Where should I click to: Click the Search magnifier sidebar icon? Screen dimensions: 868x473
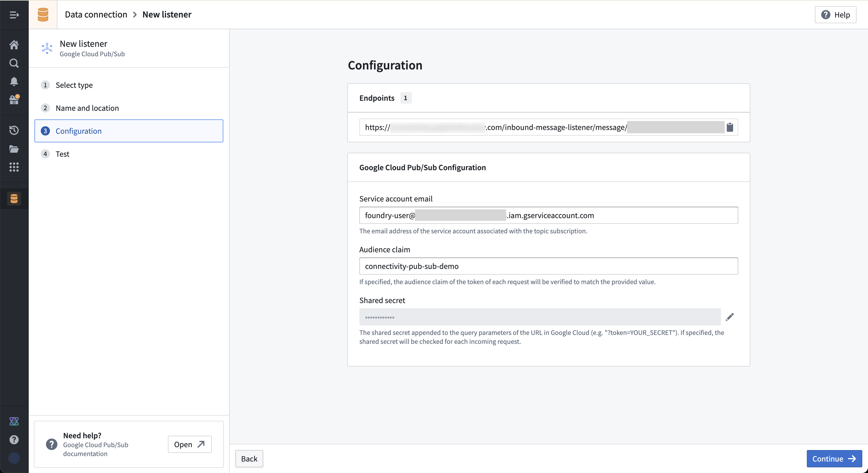coord(14,63)
